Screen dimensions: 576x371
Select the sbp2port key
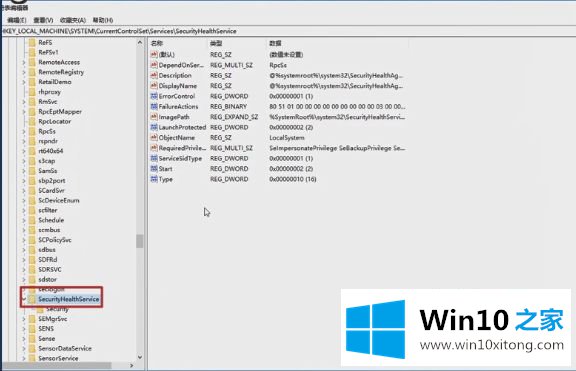pyautogui.click(x=52, y=181)
